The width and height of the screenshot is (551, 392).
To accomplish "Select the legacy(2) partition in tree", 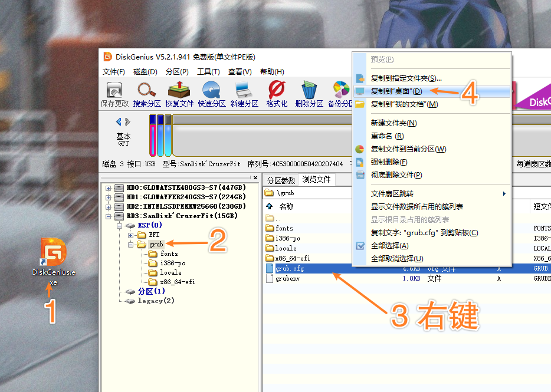I will click(156, 301).
